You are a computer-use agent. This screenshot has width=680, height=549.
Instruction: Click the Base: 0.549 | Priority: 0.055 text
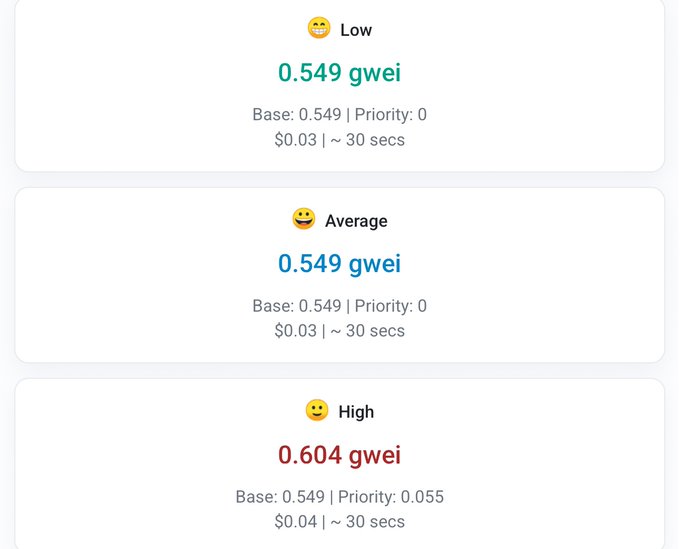339,497
